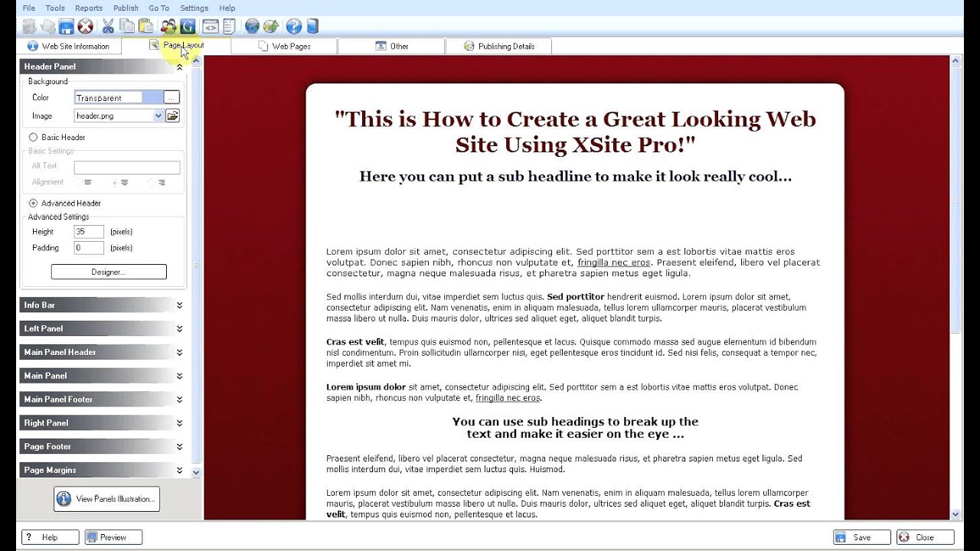Switch to the Other tab
This screenshot has height=551, width=980.
[391, 46]
